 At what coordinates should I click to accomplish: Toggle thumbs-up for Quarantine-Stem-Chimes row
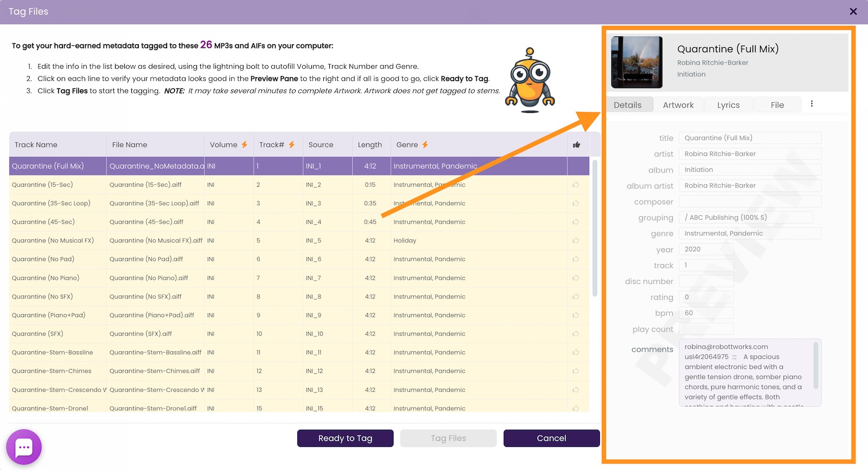tap(576, 371)
